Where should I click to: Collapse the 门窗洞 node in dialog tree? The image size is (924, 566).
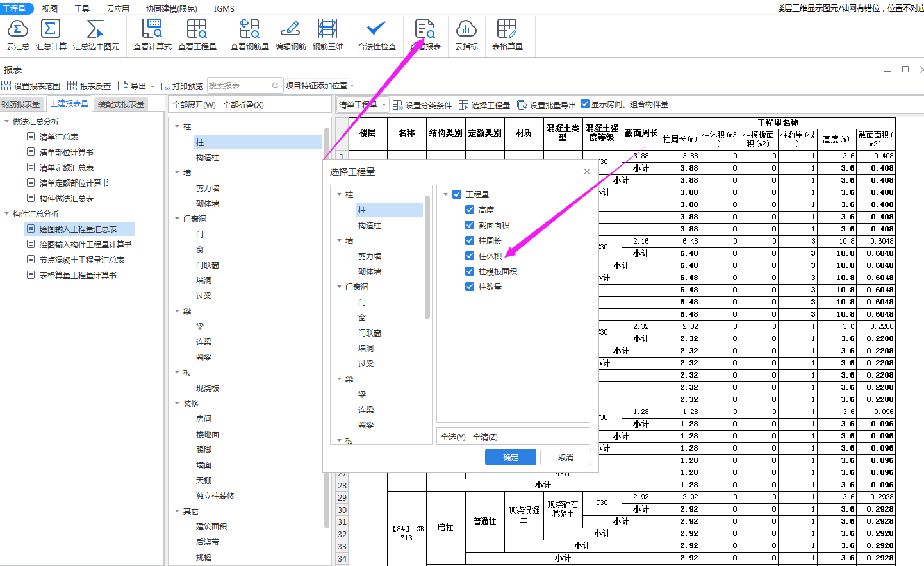(x=340, y=287)
